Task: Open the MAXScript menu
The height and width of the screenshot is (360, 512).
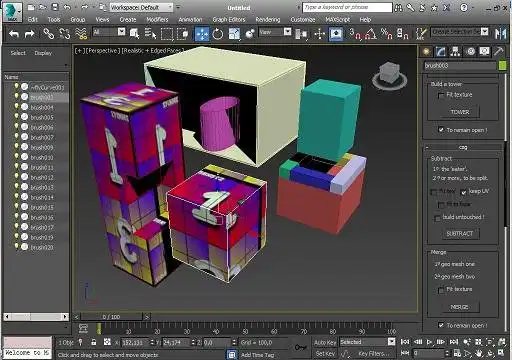Action: coord(338,20)
